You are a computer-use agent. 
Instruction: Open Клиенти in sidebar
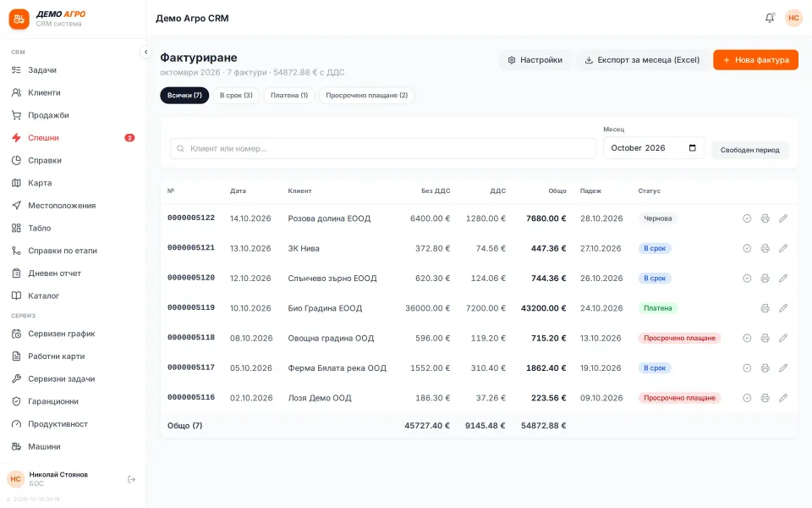click(x=73, y=93)
